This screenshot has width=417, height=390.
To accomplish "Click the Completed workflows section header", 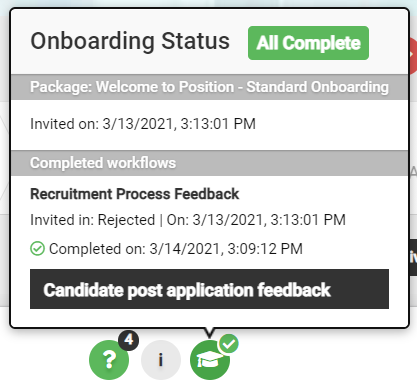I will point(210,163).
